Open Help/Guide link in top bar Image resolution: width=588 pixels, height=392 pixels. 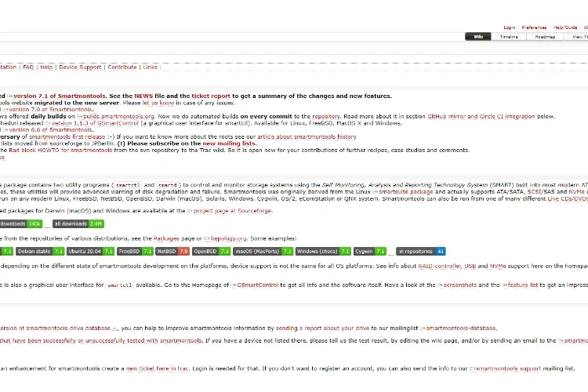point(565,27)
